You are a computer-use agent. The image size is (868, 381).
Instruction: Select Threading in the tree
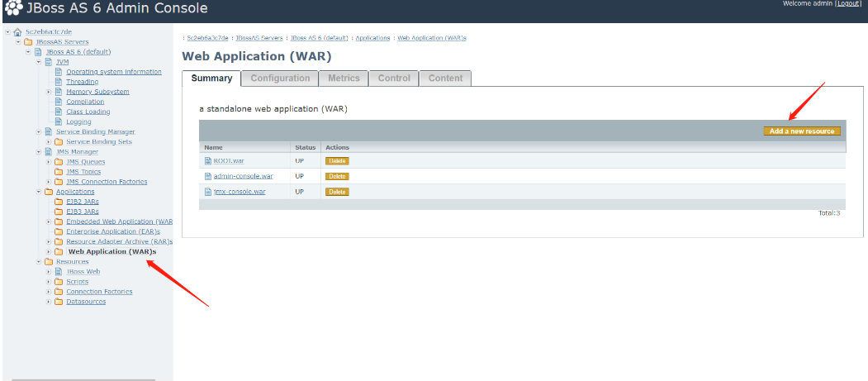click(x=82, y=82)
